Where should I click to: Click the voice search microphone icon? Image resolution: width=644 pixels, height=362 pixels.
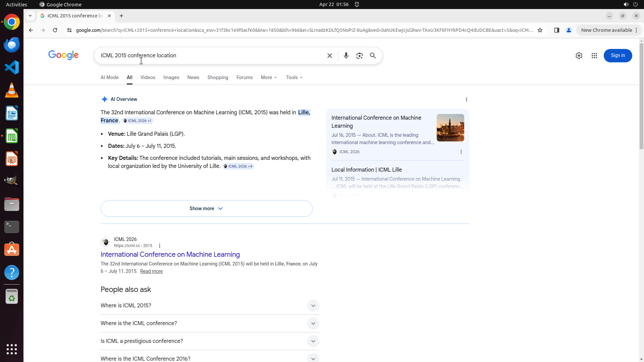pyautogui.click(x=346, y=56)
